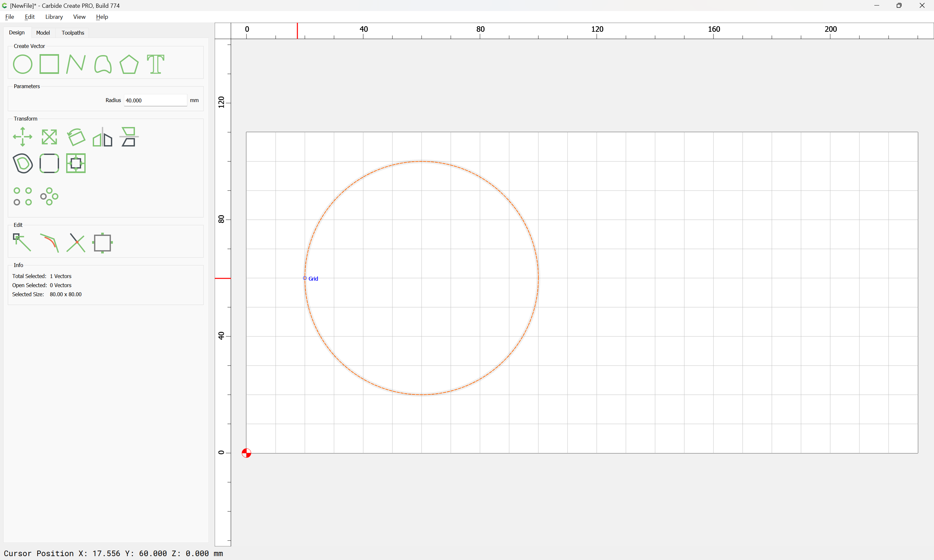This screenshot has width=934, height=560.
Task: Click the Grid snap point on circle
Action: [305, 278]
